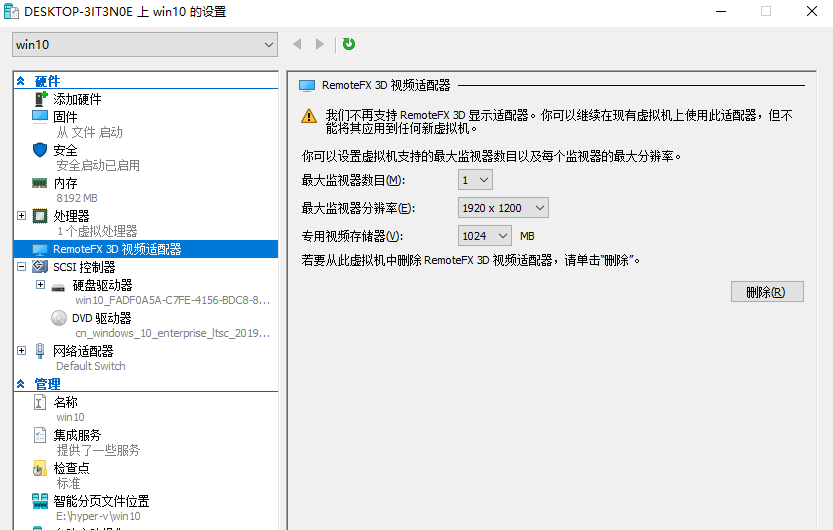Image resolution: width=833 pixels, height=530 pixels.
Task: Select 检查点 checkpoint settings
Action: point(71,468)
